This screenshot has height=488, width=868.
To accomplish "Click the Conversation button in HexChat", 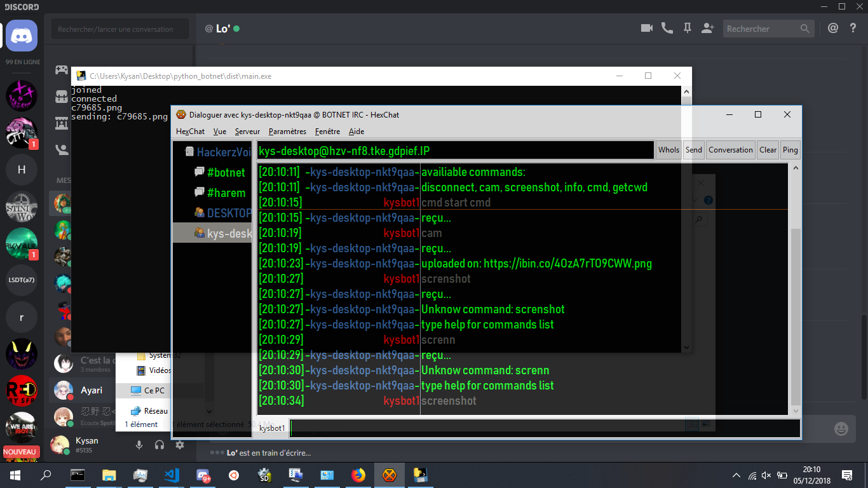I will [731, 150].
